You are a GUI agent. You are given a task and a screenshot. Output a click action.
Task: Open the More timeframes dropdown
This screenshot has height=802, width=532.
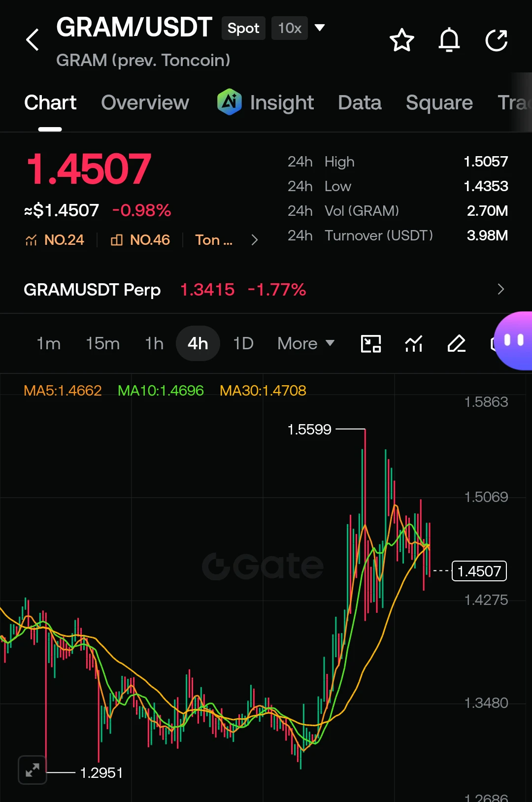coord(306,343)
